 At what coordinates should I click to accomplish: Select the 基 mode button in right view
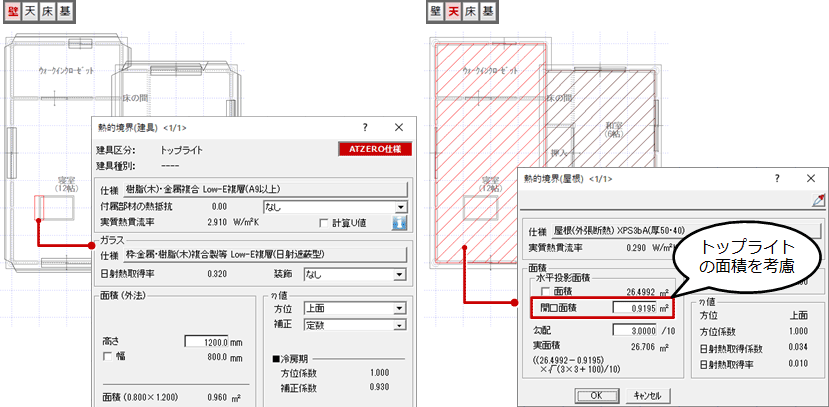click(488, 12)
